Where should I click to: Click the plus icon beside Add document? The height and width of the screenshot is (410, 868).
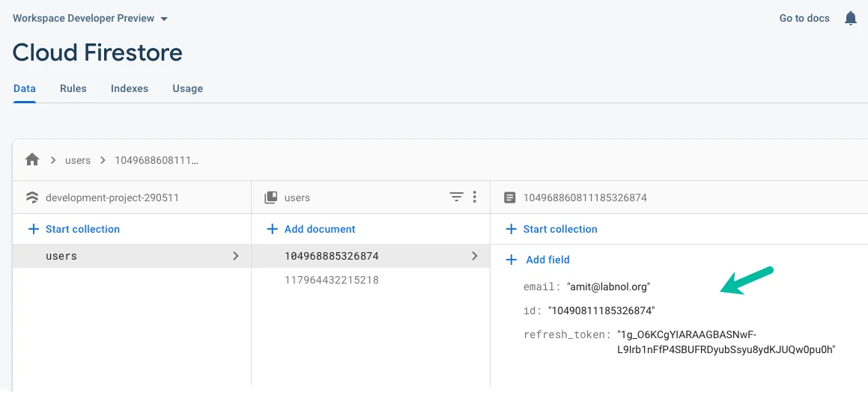coord(272,229)
